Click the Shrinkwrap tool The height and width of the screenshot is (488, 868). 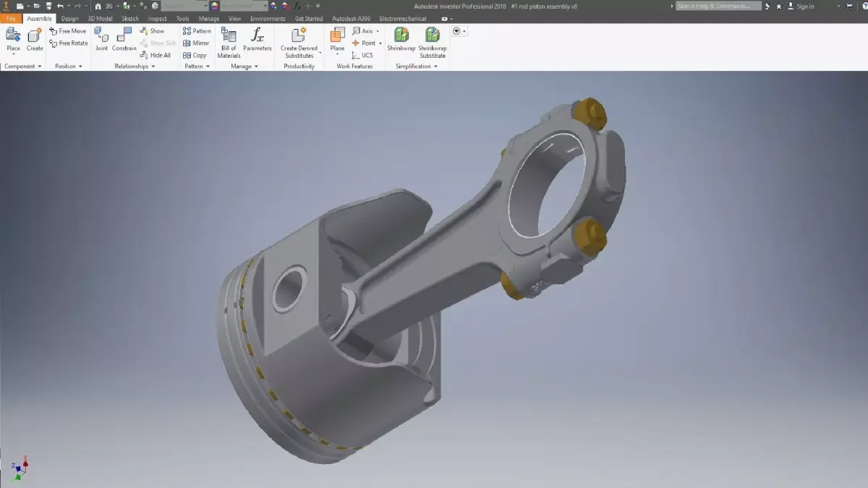coord(401,40)
